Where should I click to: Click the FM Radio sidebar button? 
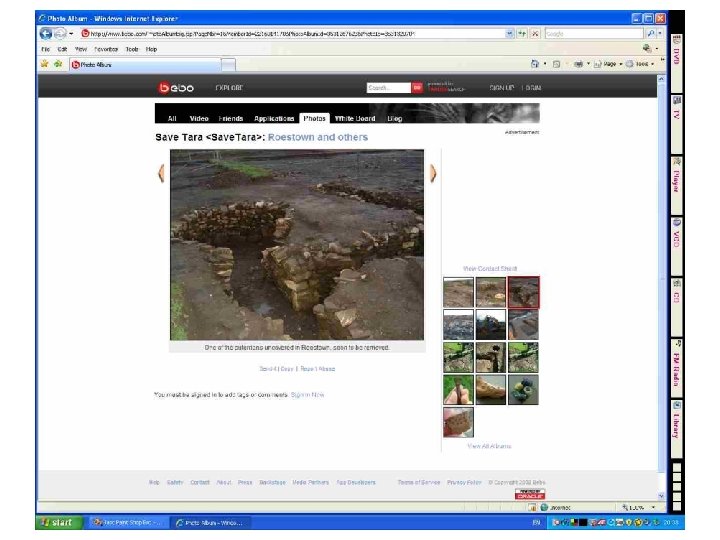pos(676,368)
